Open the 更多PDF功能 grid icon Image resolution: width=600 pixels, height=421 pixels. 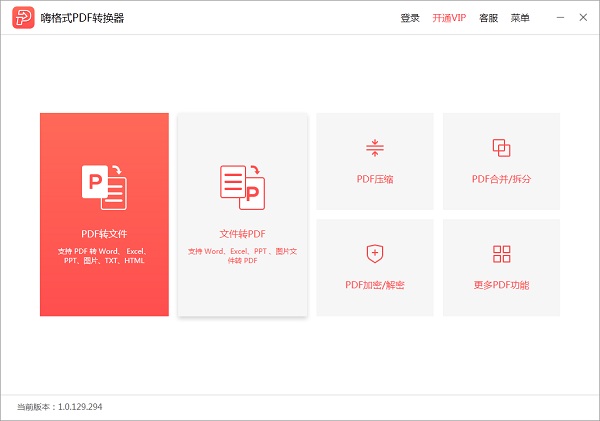point(501,254)
